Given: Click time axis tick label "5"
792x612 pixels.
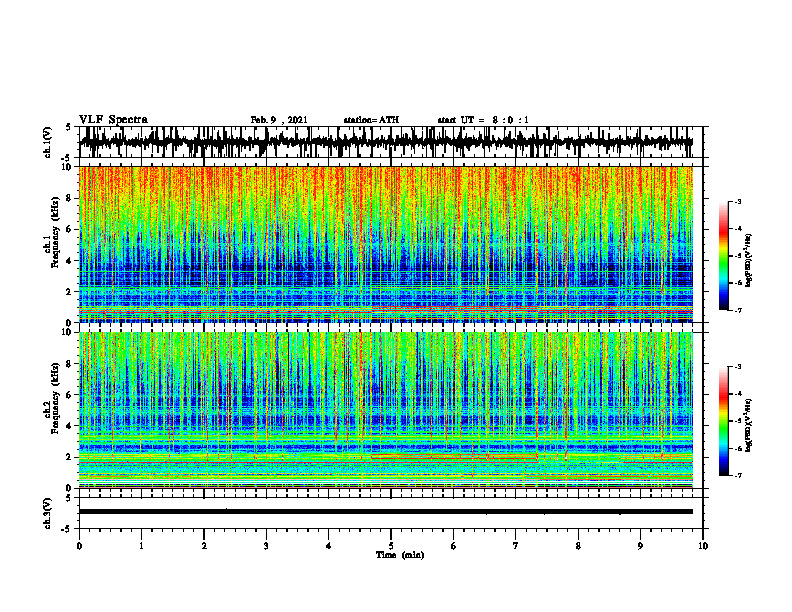Looking at the screenshot, I should tap(391, 546).
